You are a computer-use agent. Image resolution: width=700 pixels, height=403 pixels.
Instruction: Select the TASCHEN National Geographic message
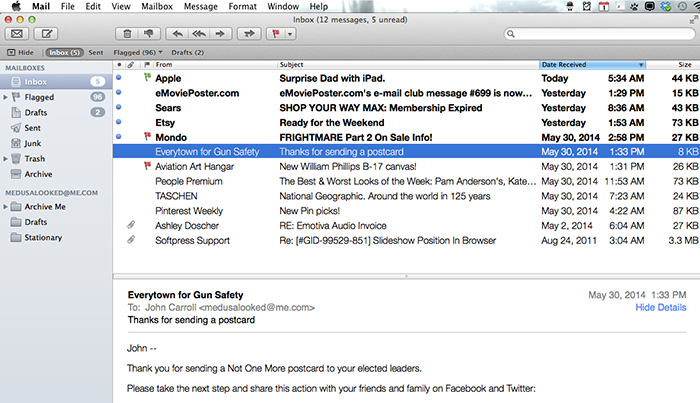(406, 196)
